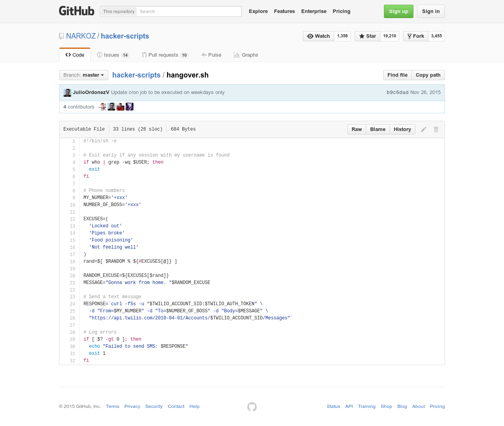Go to hacker-scripts in the file breadcrumb

pyautogui.click(x=136, y=75)
